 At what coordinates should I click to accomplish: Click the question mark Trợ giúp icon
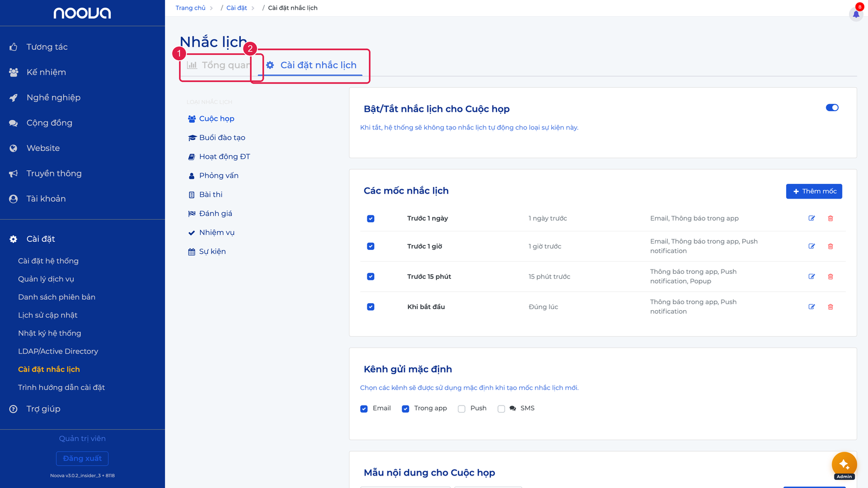[14, 409]
